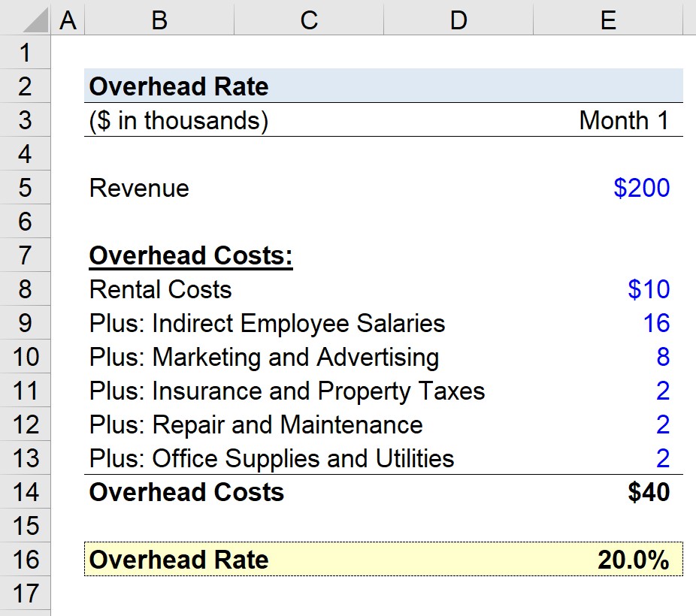This screenshot has height=616, width=696.
Task: Click the Overhead Costs total $40 cell
Action: pos(609,492)
